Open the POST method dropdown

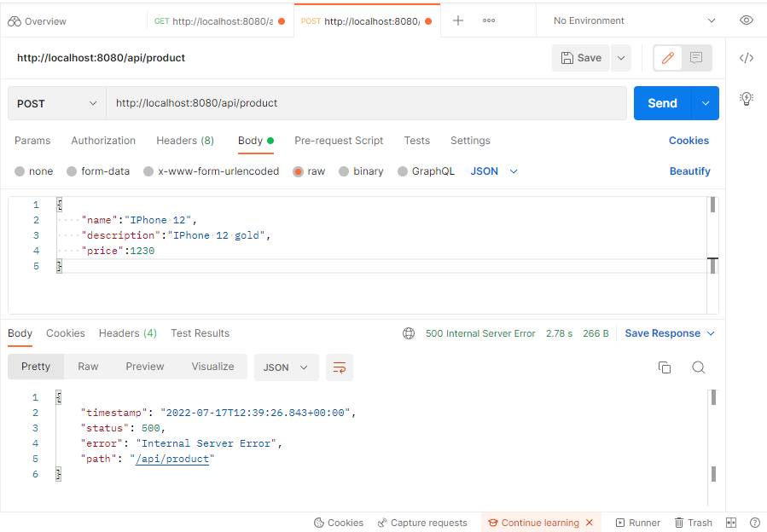57,103
